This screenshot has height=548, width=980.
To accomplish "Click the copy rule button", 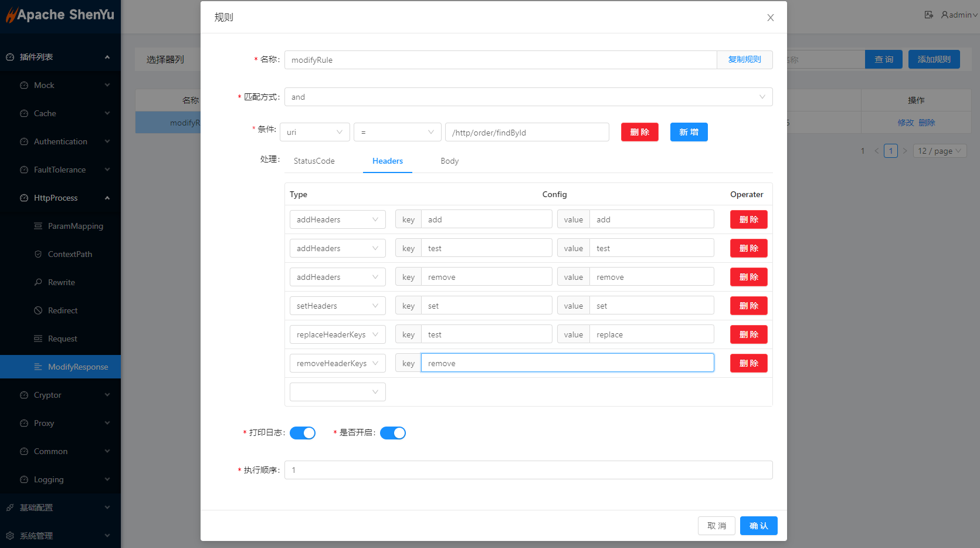I will 744,60.
